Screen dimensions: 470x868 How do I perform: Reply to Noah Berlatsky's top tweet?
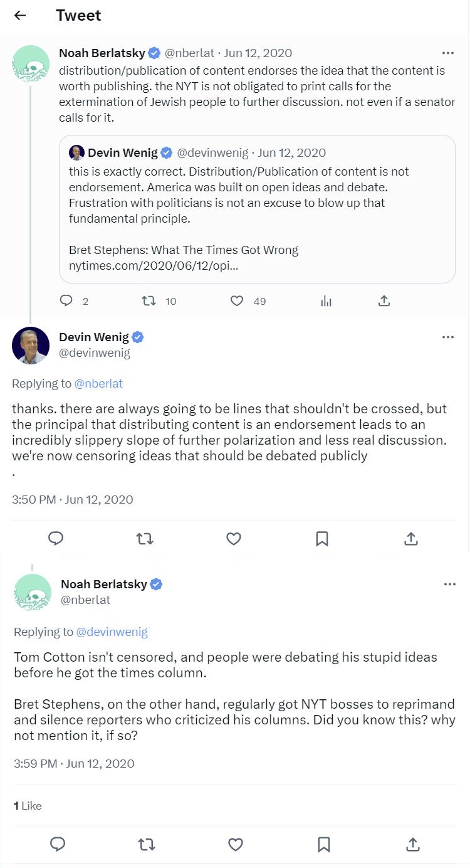66,301
